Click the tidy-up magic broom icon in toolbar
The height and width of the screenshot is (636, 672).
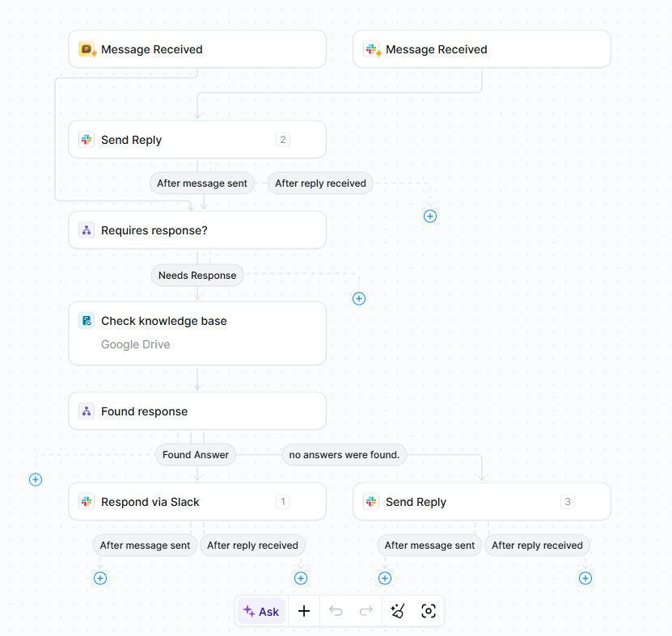coord(398,611)
